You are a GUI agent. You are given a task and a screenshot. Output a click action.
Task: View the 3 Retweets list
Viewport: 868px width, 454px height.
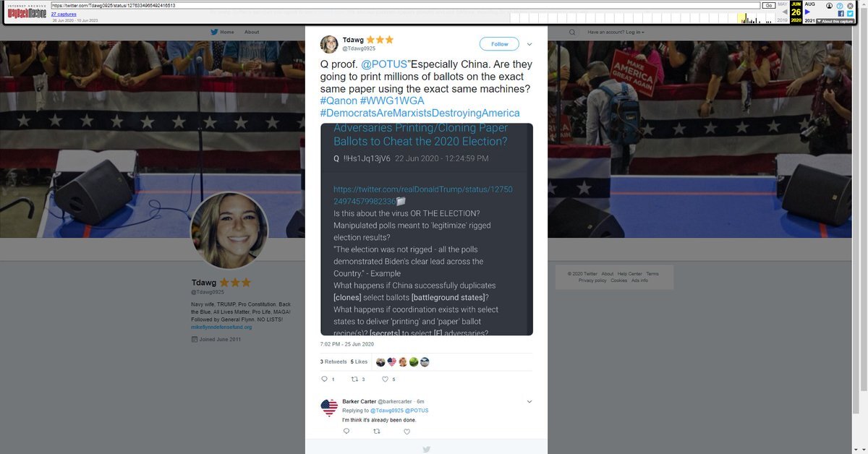coord(333,361)
